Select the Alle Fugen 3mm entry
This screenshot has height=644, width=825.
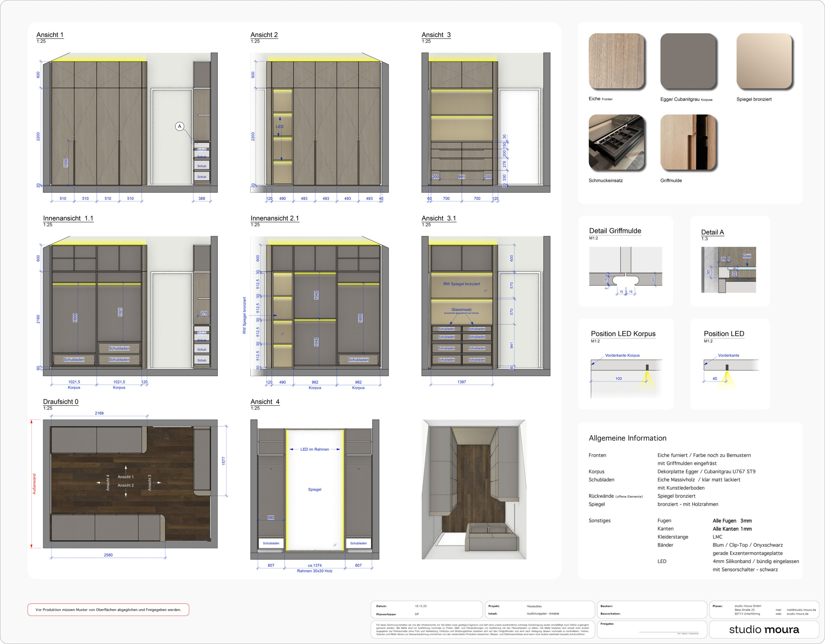tap(732, 521)
